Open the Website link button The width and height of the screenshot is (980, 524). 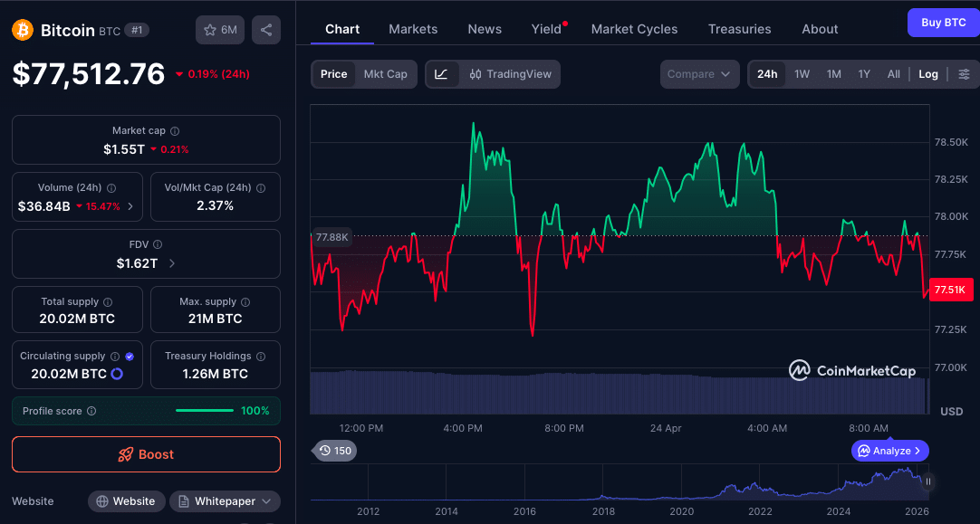coord(126,501)
